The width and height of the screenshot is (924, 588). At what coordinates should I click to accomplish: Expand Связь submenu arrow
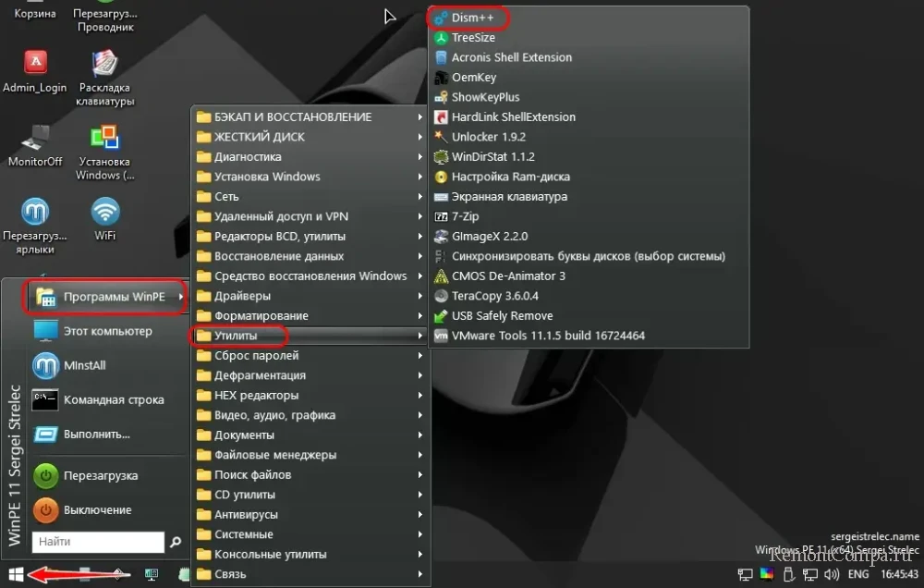(420, 574)
